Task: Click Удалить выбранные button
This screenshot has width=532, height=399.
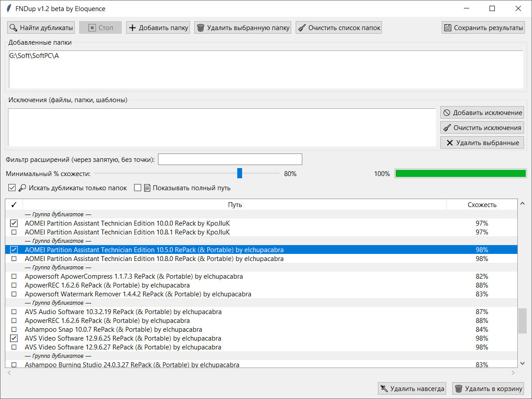Action: (x=482, y=143)
